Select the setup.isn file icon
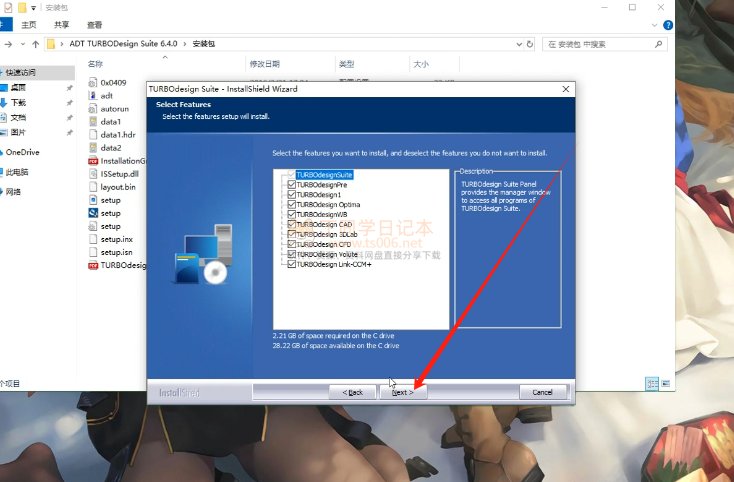 pyautogui.click(x=93, y=252)
